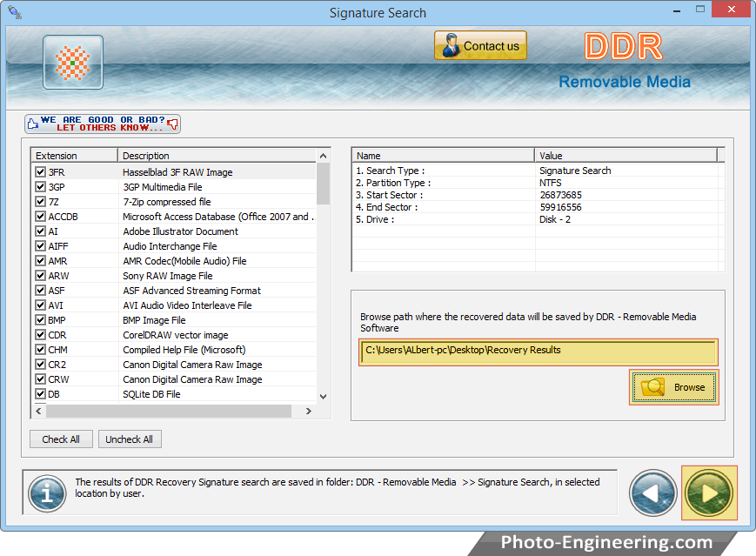756x556 pixels.
Task: Click the extension list scroll-down arrow
Action: click(x=323, y=397)
